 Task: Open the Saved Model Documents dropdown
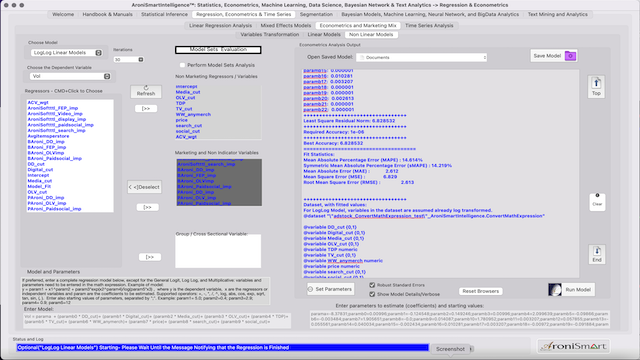pyautogui.click(x=422, y=58)
